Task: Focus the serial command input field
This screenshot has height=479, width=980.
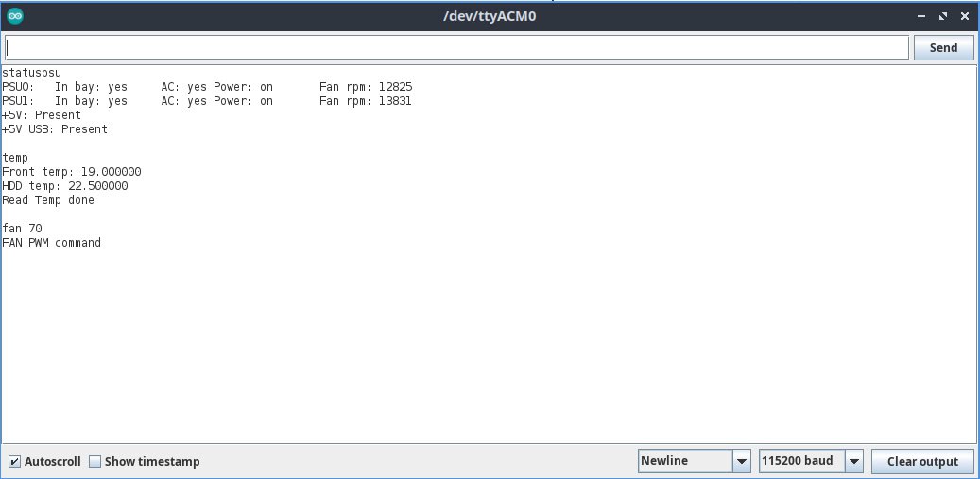Action: [457, 48]
